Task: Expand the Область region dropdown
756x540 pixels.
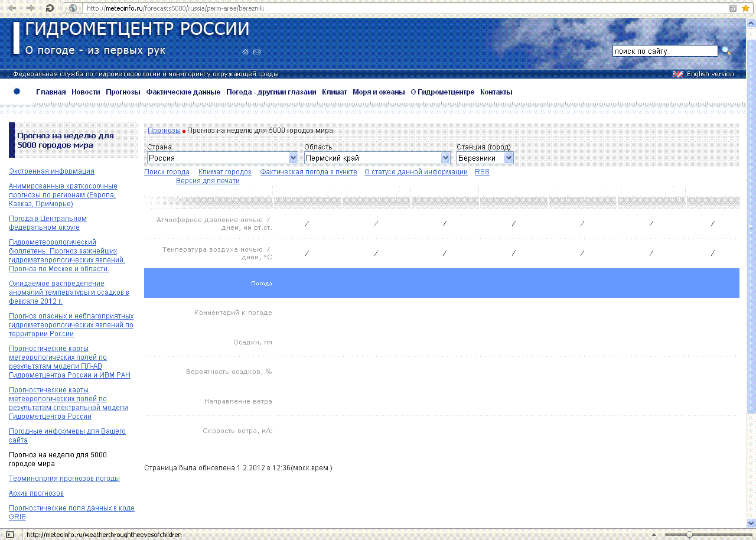Action: click(445, 158)
